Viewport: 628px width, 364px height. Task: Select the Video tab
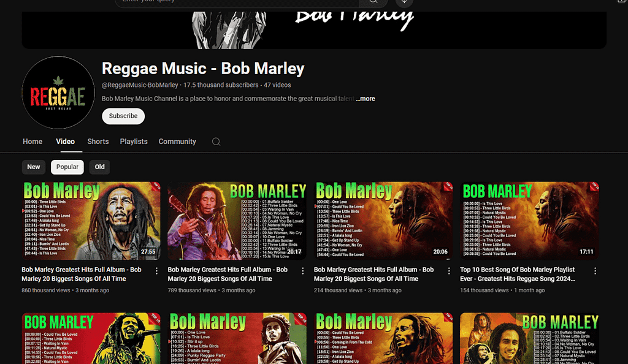point(65,142)
